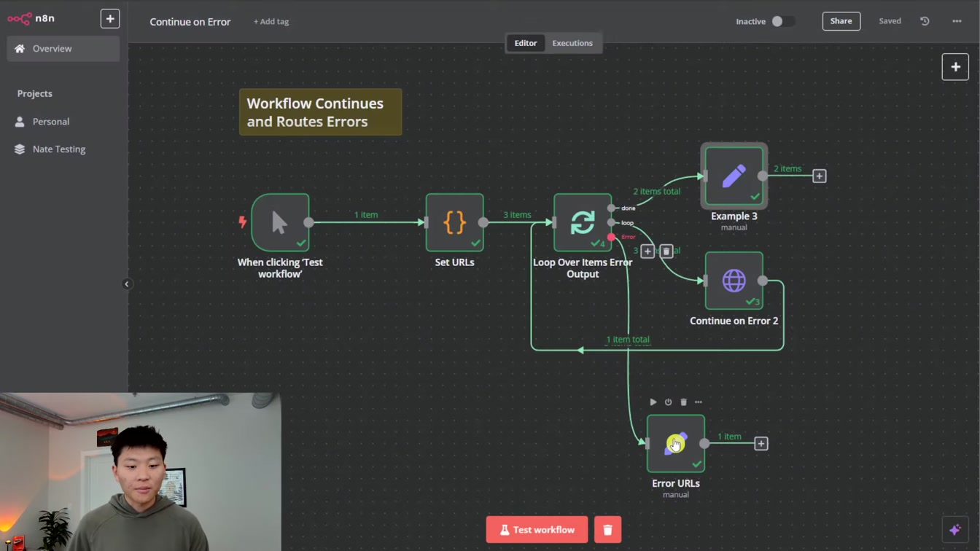Select the Error URLs node
The image size is (980, 551).
pos(675,443)
